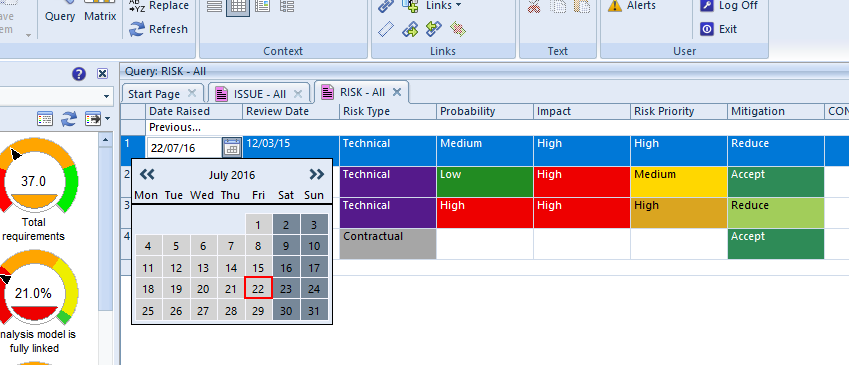Switch to the Start Page tab
The height and width of the screenshot is (365, 849).
click(154, 94)
